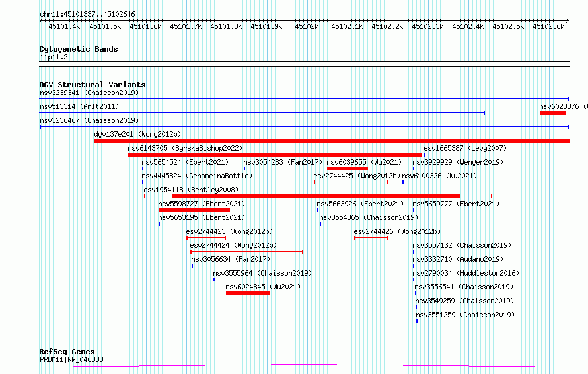Viewport: 588px width, 374px height.
Task: Click the red dgv137e201 variant bar
Action: coord(332,141)
